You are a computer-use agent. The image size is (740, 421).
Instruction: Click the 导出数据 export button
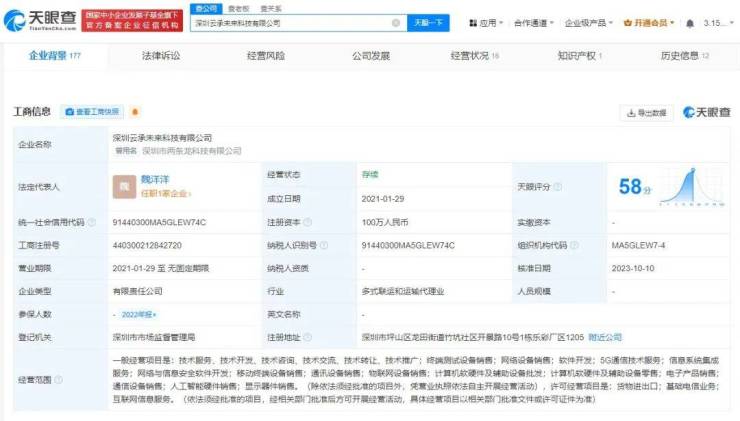coord(647,113)
